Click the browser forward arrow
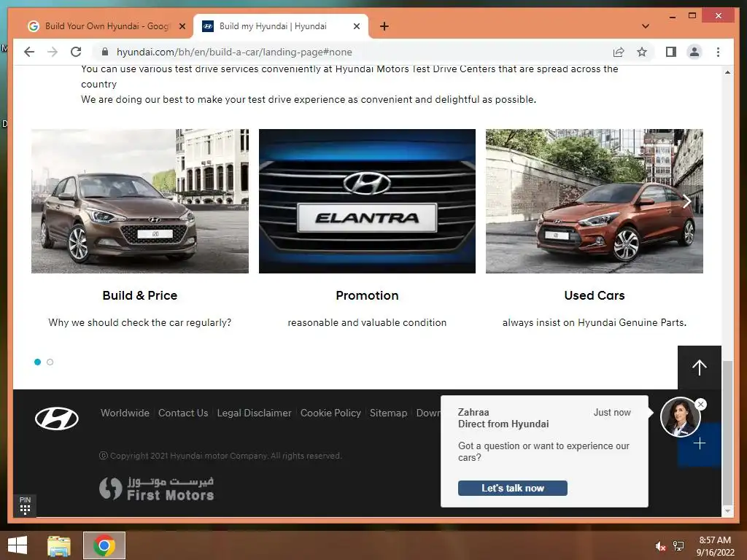This screenshot has width=747, height=560. coord(53,52)
